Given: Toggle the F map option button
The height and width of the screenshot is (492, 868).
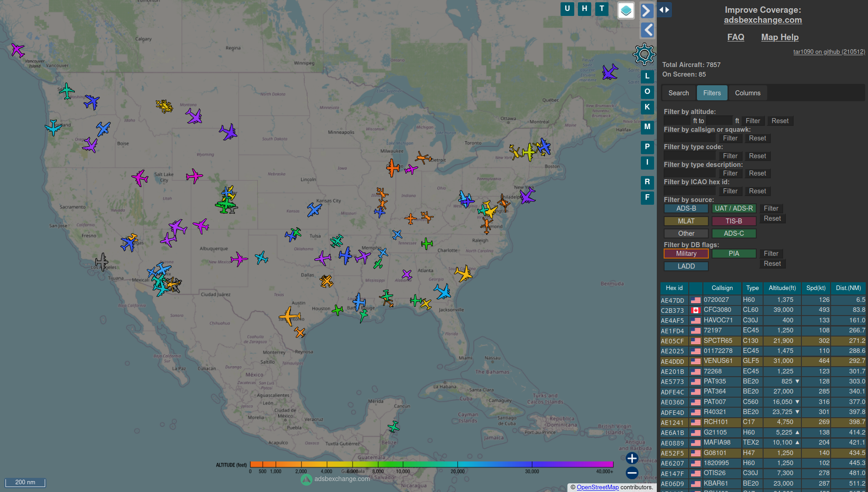Looking at the screenshot, I should [x=647, y=198].
